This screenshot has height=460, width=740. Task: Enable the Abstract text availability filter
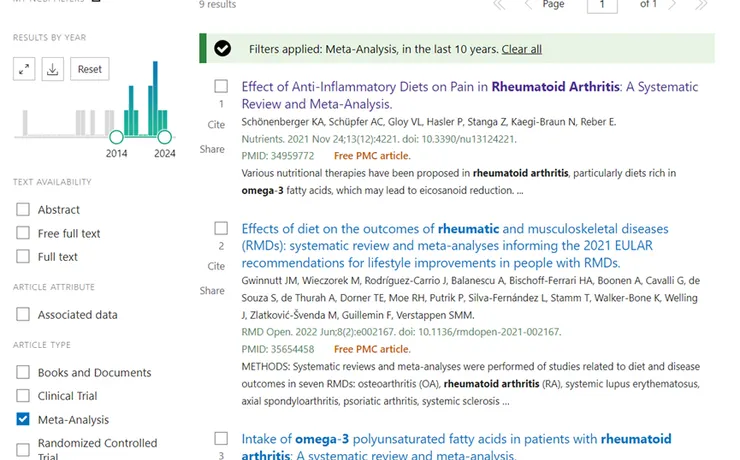[x=23, y=209]
